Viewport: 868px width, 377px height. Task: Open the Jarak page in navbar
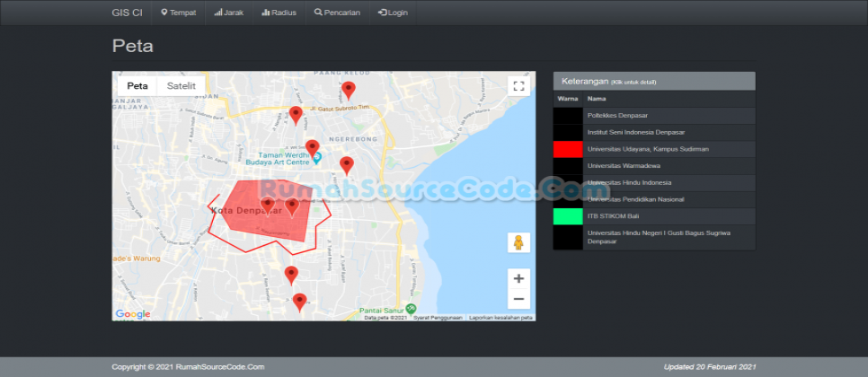click(228, 13)
